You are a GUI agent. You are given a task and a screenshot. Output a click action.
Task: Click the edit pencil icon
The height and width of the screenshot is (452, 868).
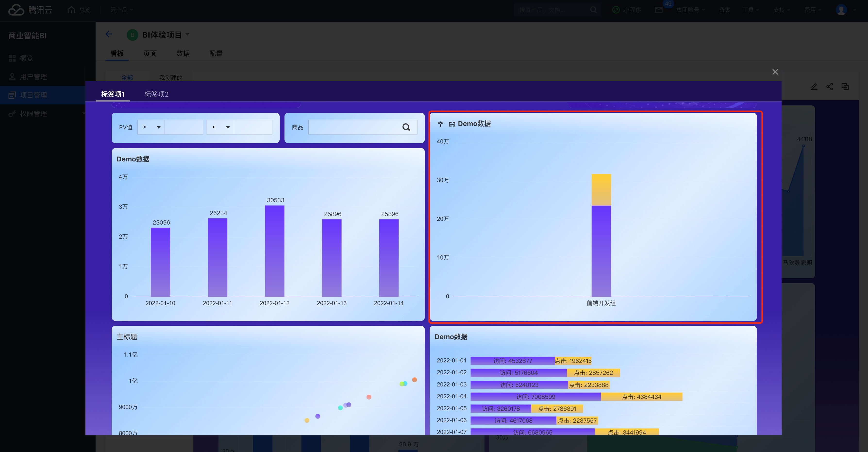pyautogui.click(x=814, y=87)
